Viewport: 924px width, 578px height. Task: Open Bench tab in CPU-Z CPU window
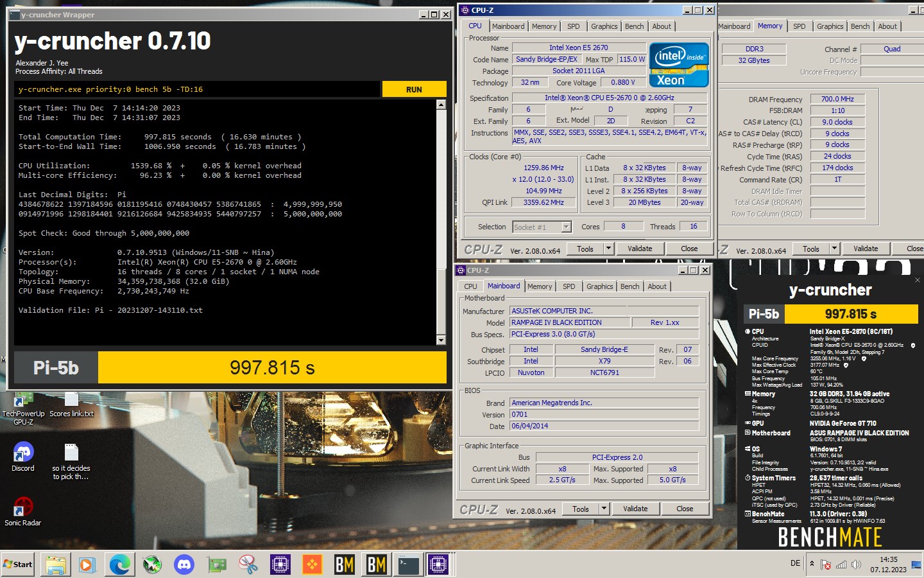pyautogui.click(x=634, y=26)
